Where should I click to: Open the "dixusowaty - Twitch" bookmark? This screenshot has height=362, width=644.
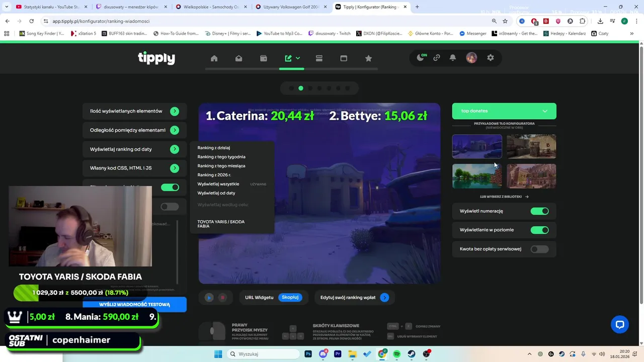pyautogui.click(x=329, y=34)
